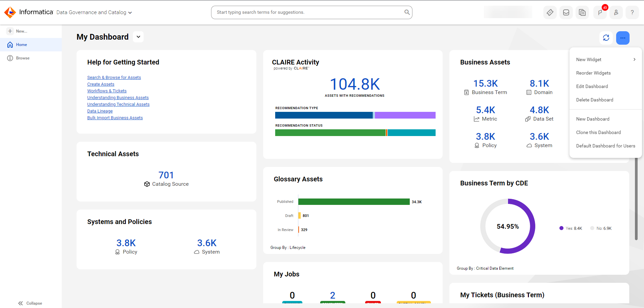Click System cloud icon in Systems and Policies
Screen dimensions: 644x308
click(197, 252)
